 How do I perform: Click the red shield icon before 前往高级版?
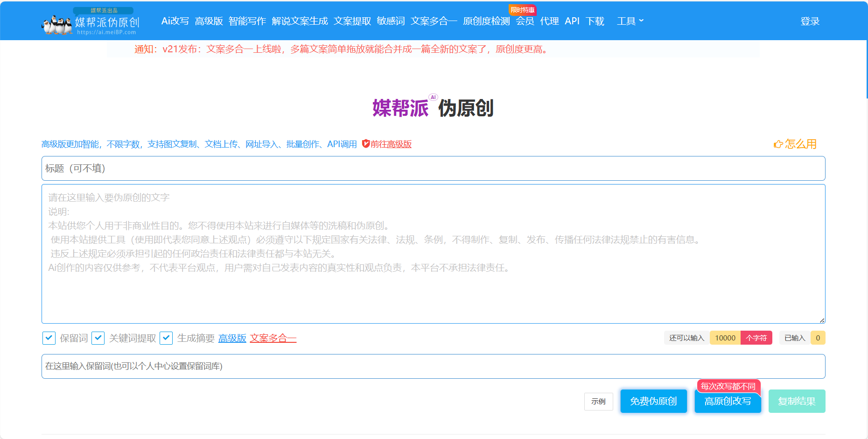366,144
